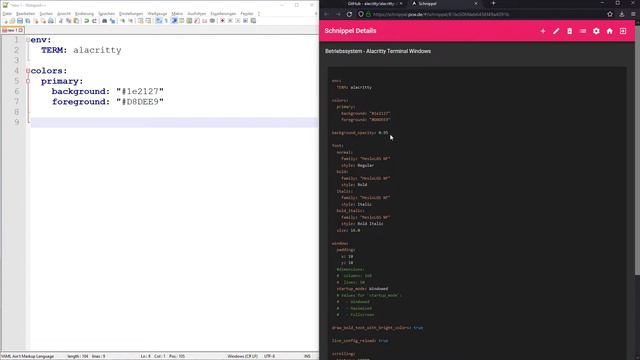
Task: Open the Erweiterungen menu
Action: [223, 13]
